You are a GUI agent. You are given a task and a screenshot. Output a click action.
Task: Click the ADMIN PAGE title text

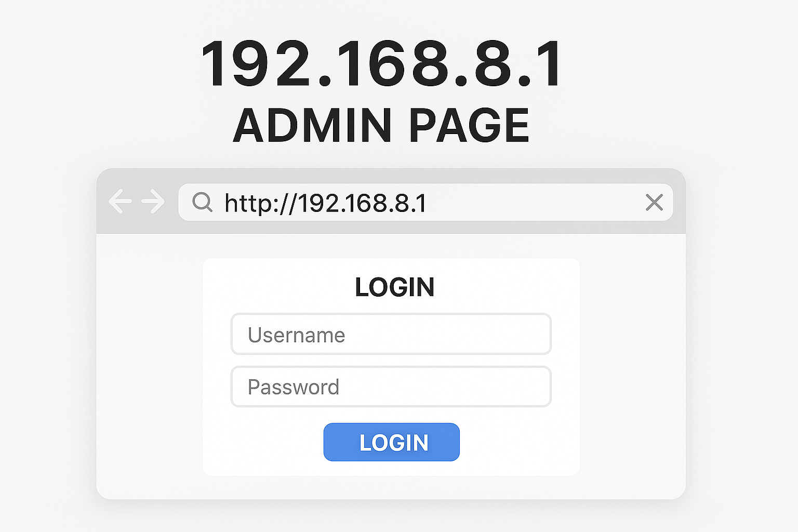(381, 124)
